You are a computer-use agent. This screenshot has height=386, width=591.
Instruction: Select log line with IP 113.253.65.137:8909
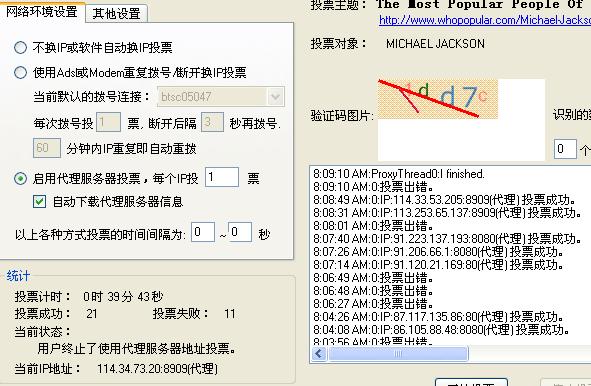click(x=447, y=213)
